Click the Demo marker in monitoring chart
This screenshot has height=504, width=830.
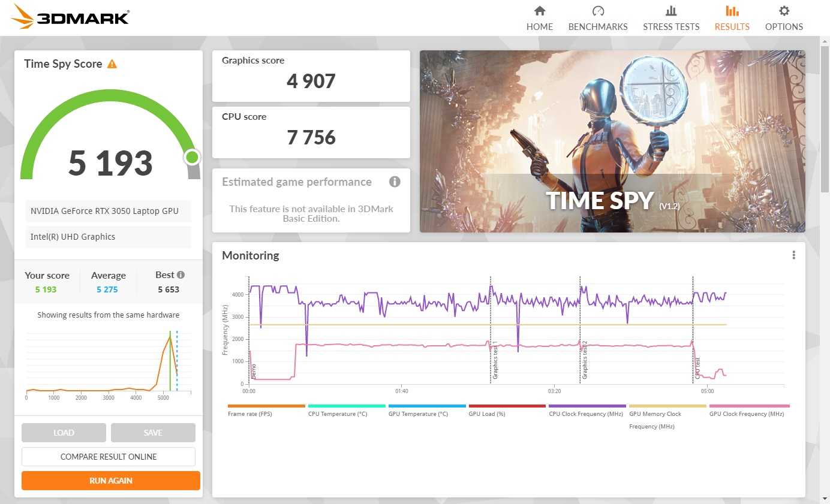(x=253, y=371)
